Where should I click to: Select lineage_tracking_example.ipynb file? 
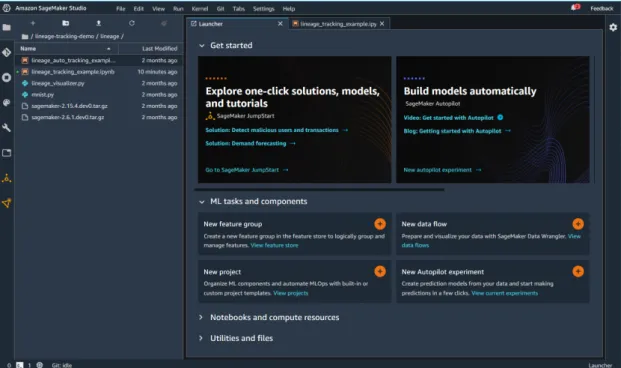pyautogui.click(x=99, y=72)
